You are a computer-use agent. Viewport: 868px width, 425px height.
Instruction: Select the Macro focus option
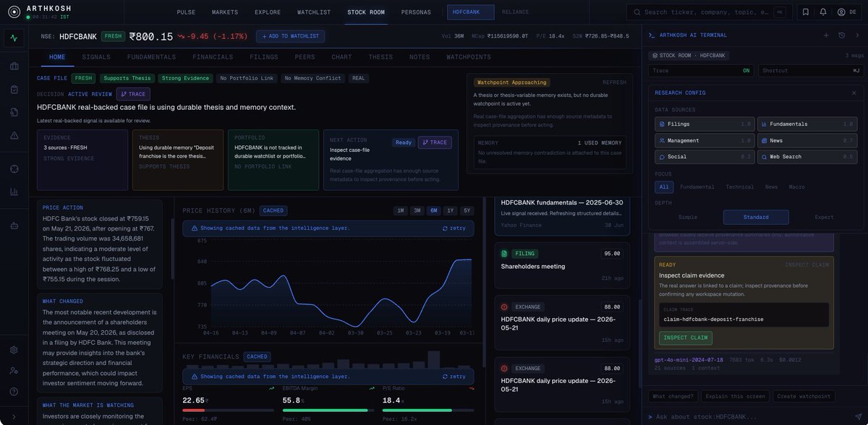click(x=796, y=187)
